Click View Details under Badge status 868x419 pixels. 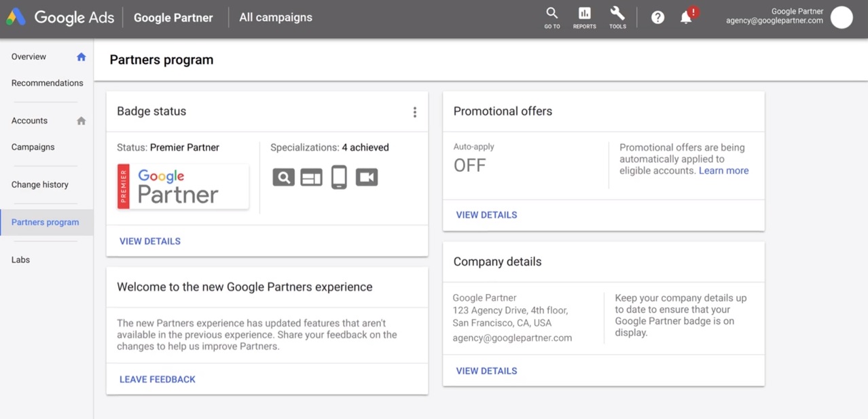(150, 241)
